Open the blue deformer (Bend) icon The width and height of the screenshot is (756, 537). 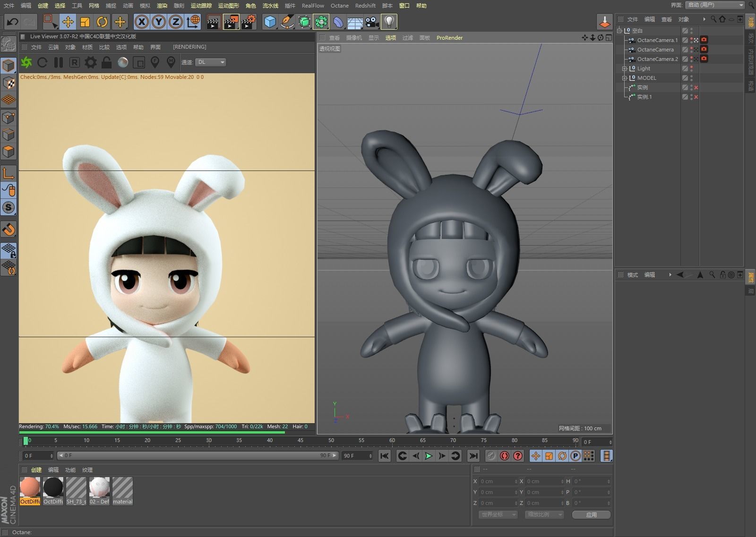[x=338, y=22]
